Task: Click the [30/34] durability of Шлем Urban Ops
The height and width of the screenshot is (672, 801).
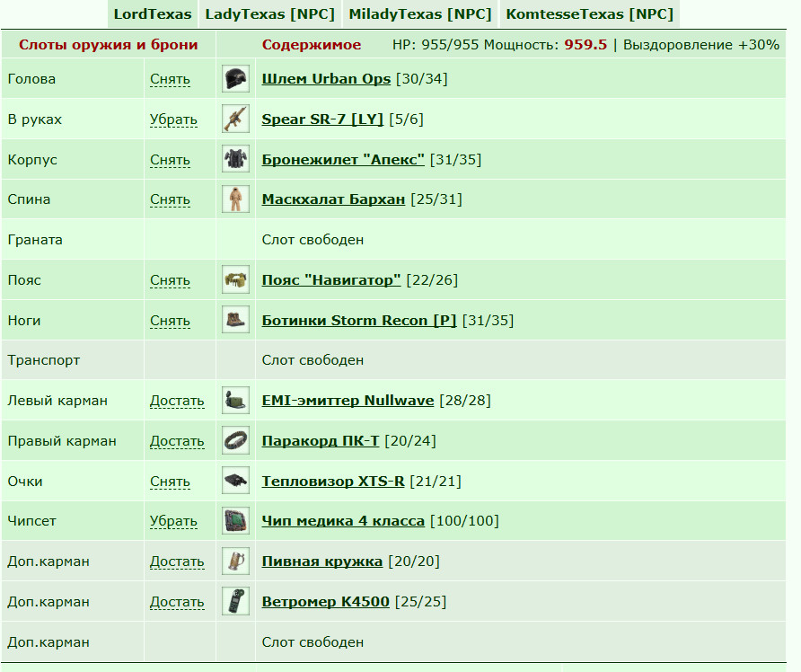Action: coord(421,79)
